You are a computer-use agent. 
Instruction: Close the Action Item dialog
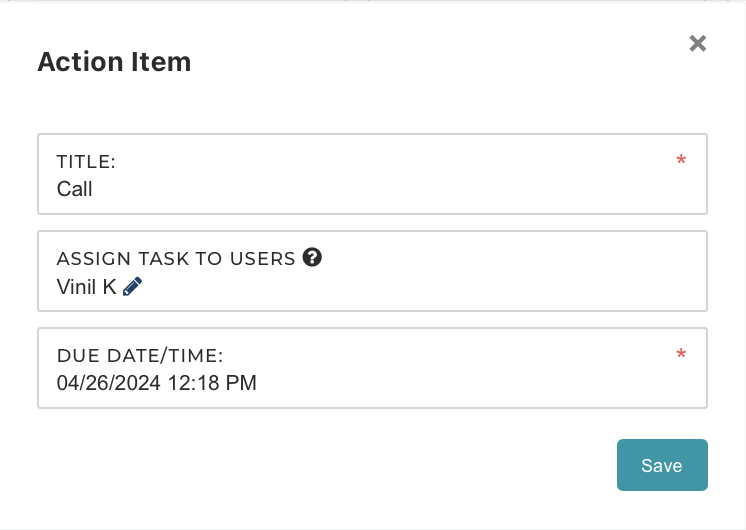point(697,43)
